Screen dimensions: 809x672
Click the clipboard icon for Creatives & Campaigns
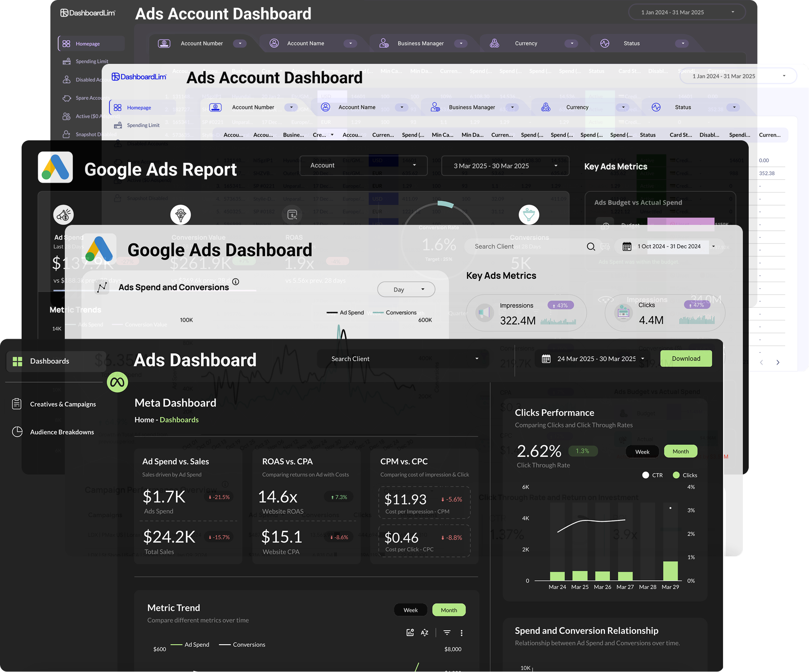(17, 403)
